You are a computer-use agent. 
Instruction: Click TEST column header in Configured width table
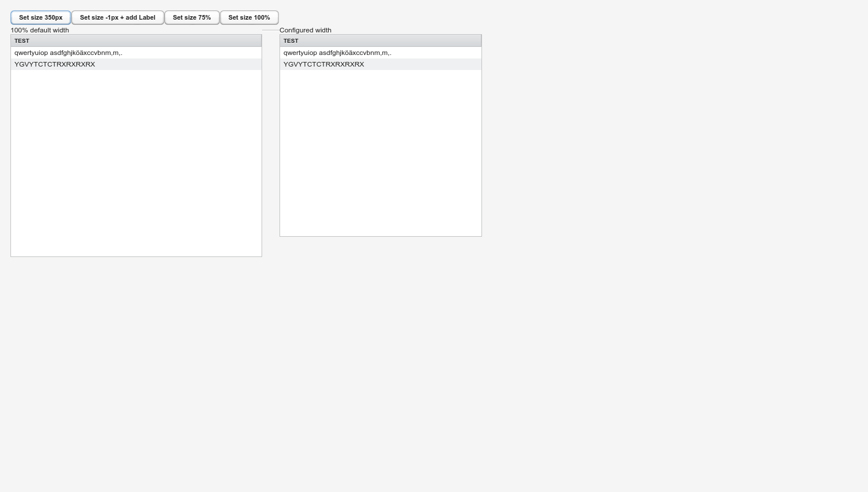coord(381,41)
